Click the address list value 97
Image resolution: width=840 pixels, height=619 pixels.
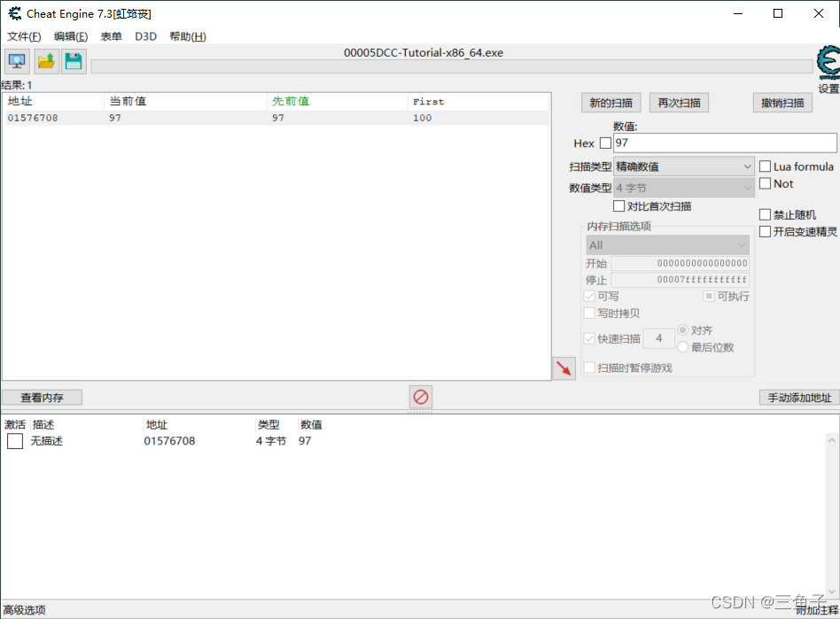click(x=305, y=441)
